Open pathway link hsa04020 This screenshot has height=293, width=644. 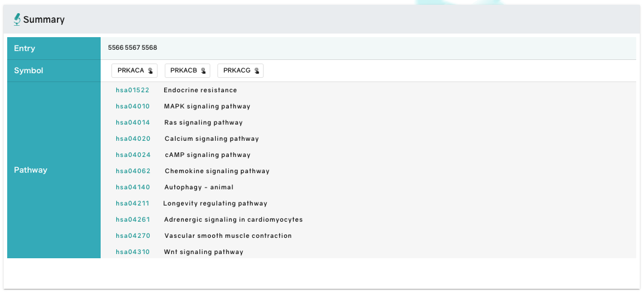(133, 139)
